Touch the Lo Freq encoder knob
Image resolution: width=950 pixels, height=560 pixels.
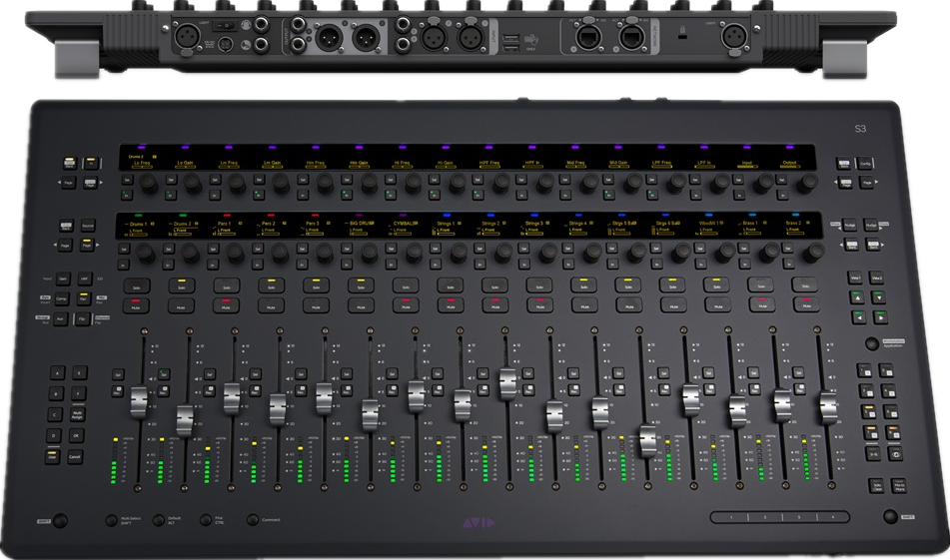[x=149, y=183]
